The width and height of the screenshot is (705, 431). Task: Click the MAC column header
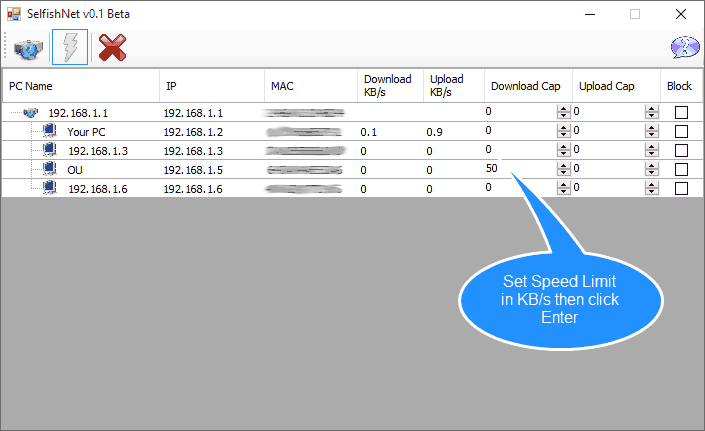[x=311, y=86]
